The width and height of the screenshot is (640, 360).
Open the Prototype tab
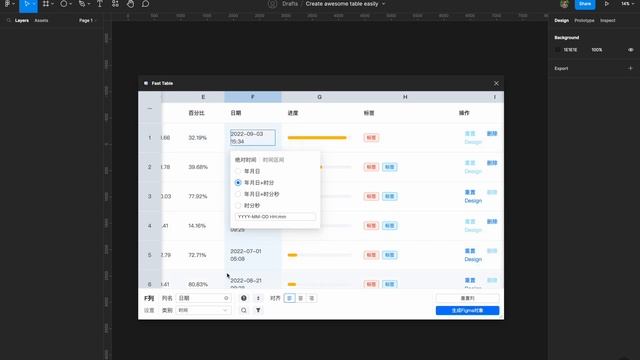pos(584,20)
